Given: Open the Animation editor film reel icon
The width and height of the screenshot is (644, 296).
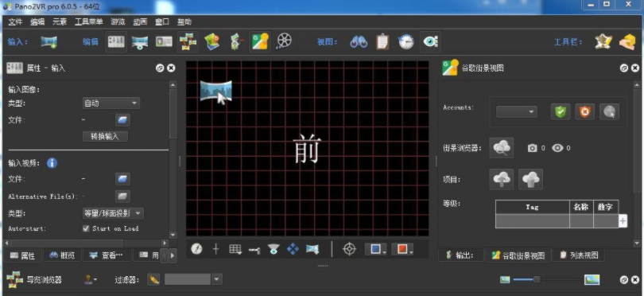Looking at the screenshot, I should pyautogui.click(x=284, y=41).
